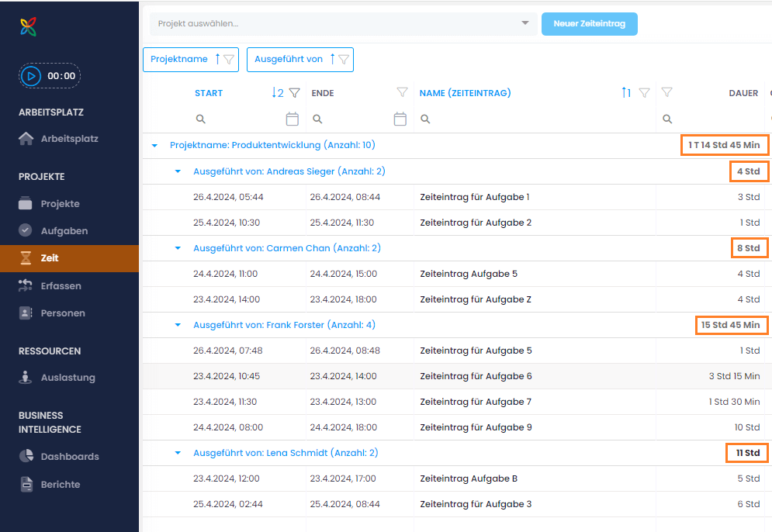This screenshot has width=772, height=532.
Task: Select Zeit in sidebar
Action: [69, 258]
